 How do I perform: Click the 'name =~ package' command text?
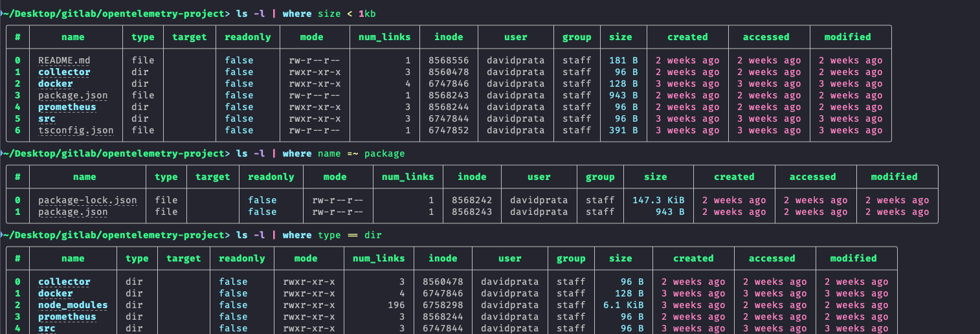pyautogui.click(x=361, y=153)
